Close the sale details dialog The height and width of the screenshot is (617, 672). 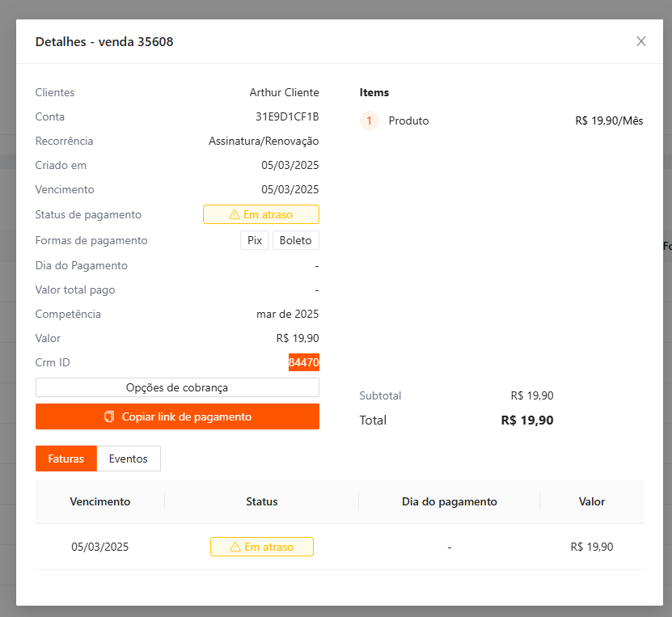641,41
